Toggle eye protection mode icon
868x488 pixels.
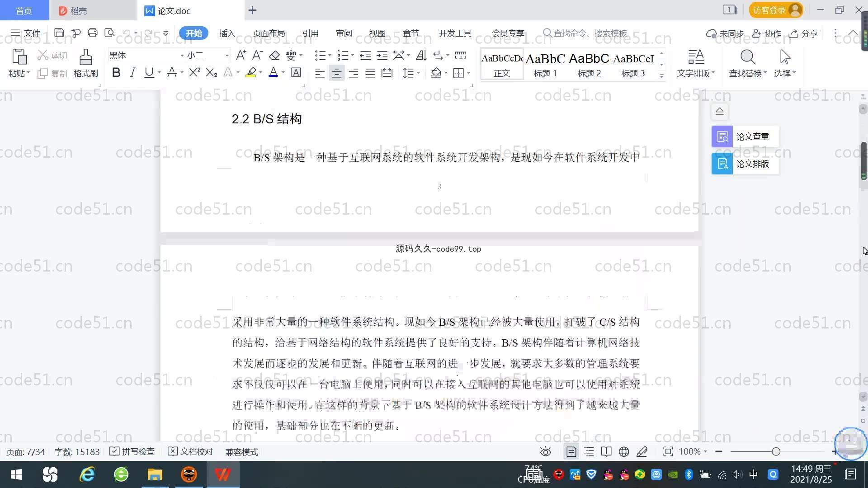546,451
